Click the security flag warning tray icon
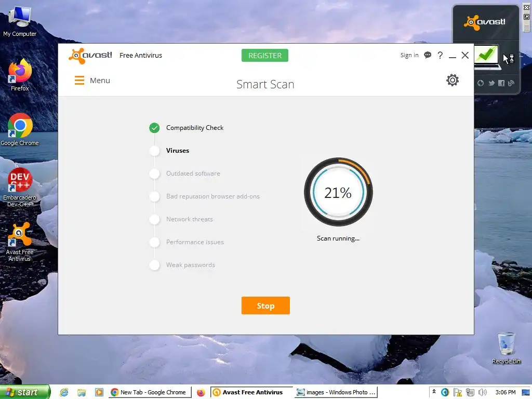The image size is (532, 399). tap(457, 392)
